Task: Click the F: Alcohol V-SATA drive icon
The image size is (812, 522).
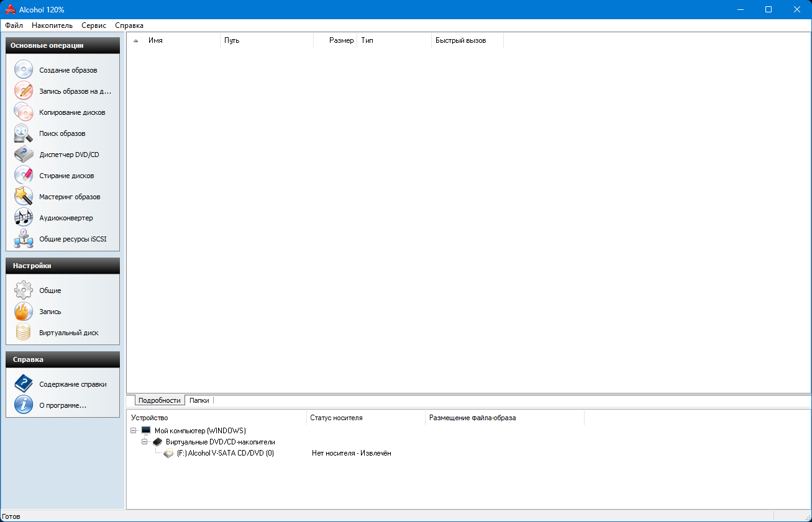Action: point(168,453)
